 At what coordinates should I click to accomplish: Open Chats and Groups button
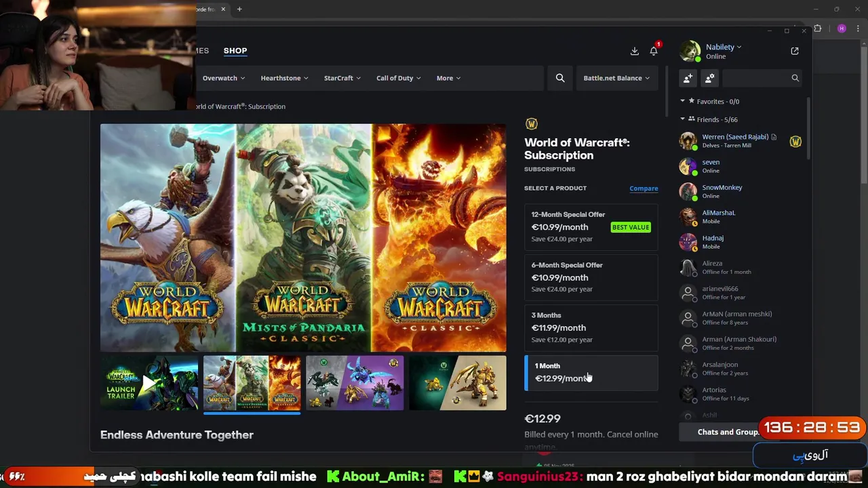point(728,432)
